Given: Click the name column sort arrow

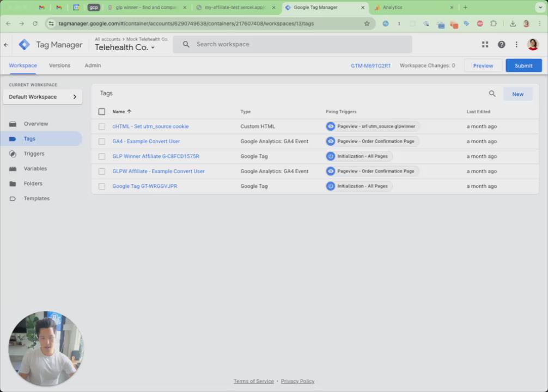Looking at the screenshot, I should [x=129, y=112].
